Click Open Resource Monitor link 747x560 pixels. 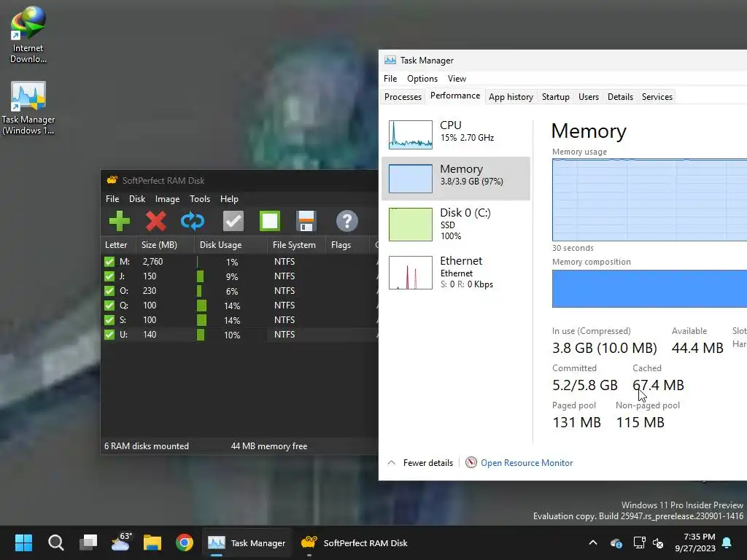pos(527,462)
